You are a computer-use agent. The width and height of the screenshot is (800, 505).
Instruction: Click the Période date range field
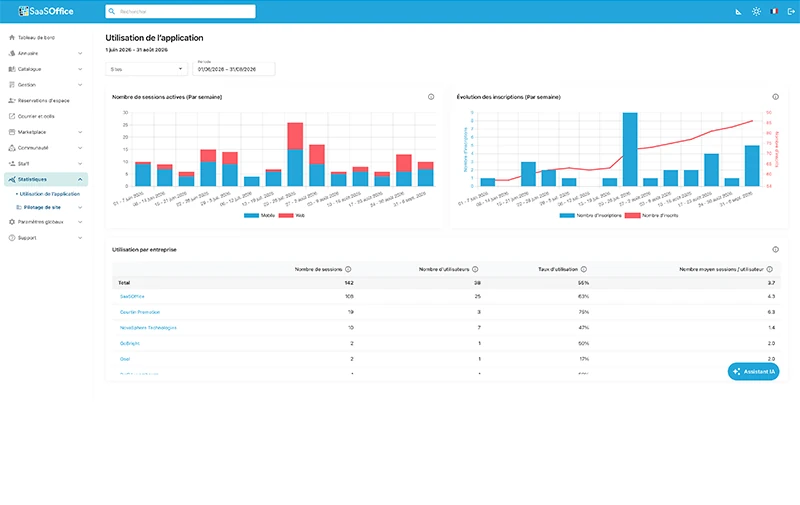[234, 69]
